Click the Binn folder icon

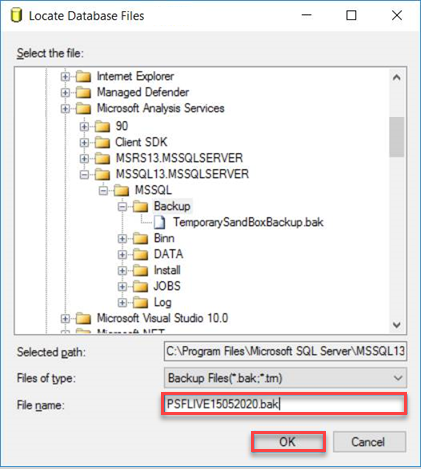tap(140, 239)
